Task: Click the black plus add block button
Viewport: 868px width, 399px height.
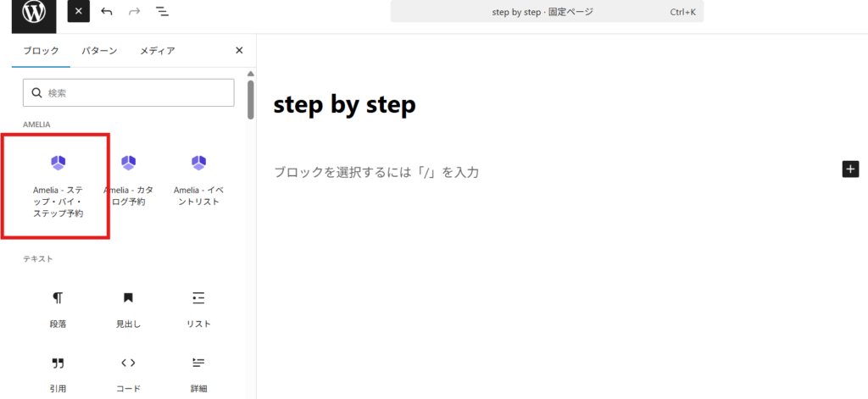Action: click(850, 169)
